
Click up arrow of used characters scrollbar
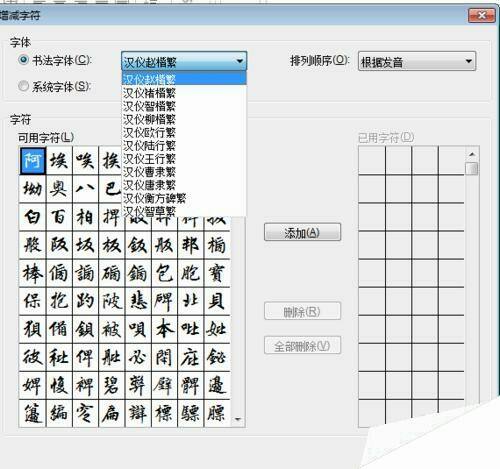(x=472, y=154)
